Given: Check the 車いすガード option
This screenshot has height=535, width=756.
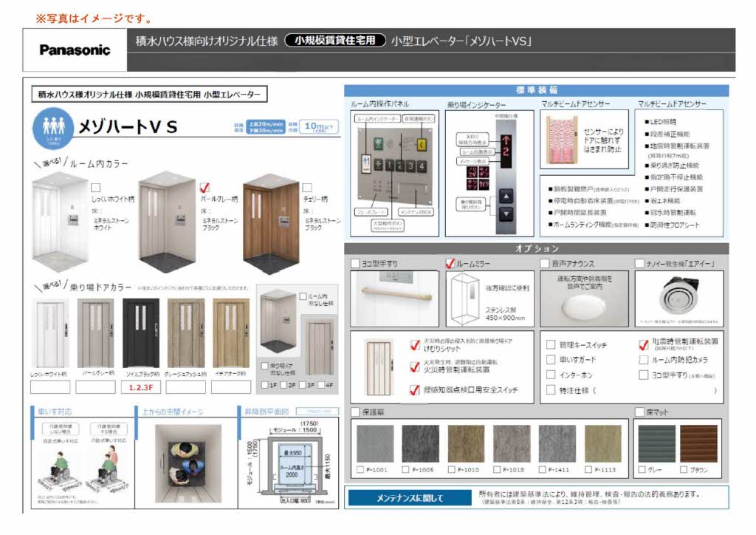Looking at the screenshot, I should pyautogui.click(x=551, y=359).
